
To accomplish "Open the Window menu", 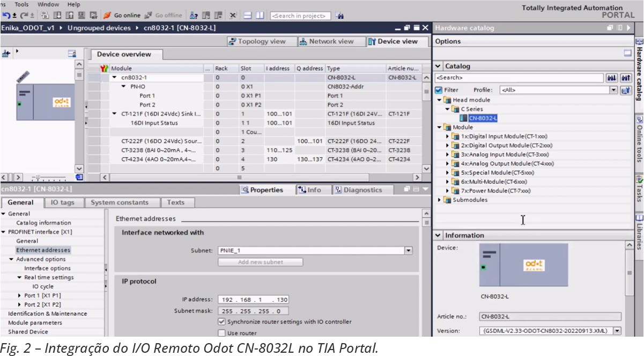I will (48, 4).
